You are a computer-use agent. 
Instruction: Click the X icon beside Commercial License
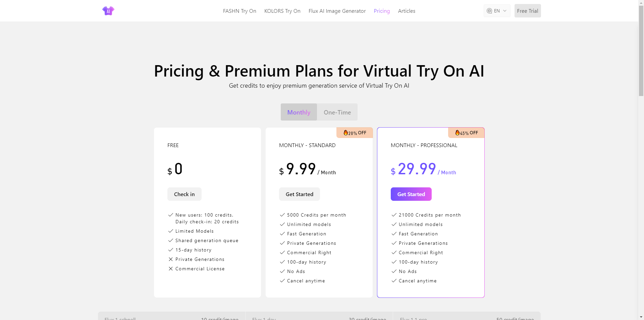click(x=171, y=269)
